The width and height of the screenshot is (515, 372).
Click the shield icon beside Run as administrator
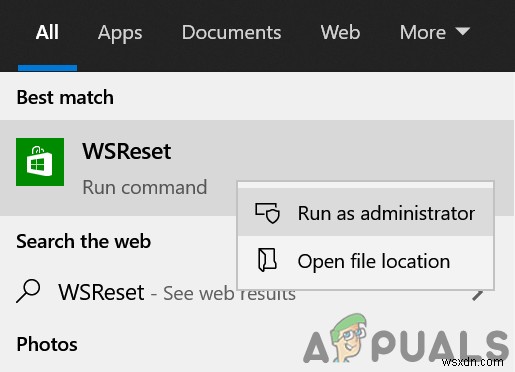pyautogui.click(x=267, y=213)
